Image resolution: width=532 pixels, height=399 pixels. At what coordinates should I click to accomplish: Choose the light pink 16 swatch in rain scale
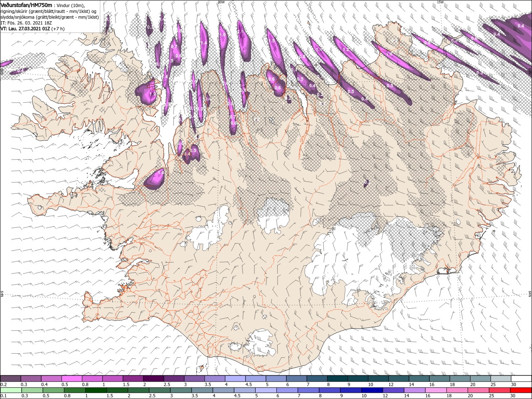coord(435,390)
